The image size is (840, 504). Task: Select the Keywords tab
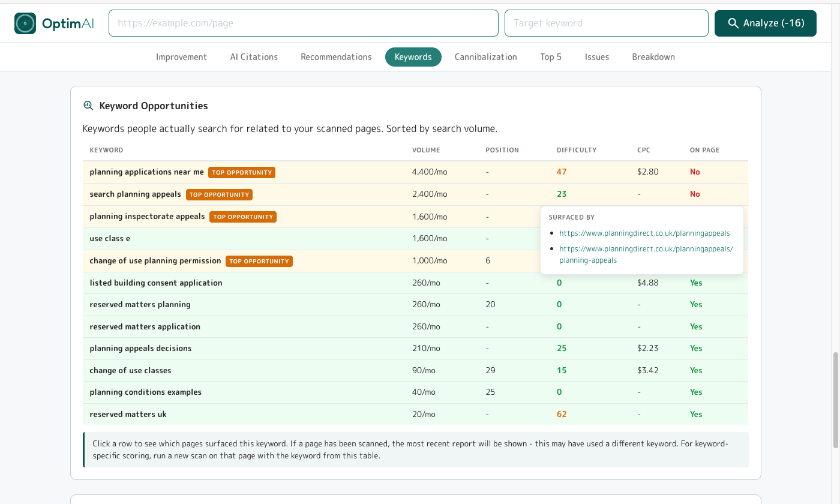click(413, 57)
